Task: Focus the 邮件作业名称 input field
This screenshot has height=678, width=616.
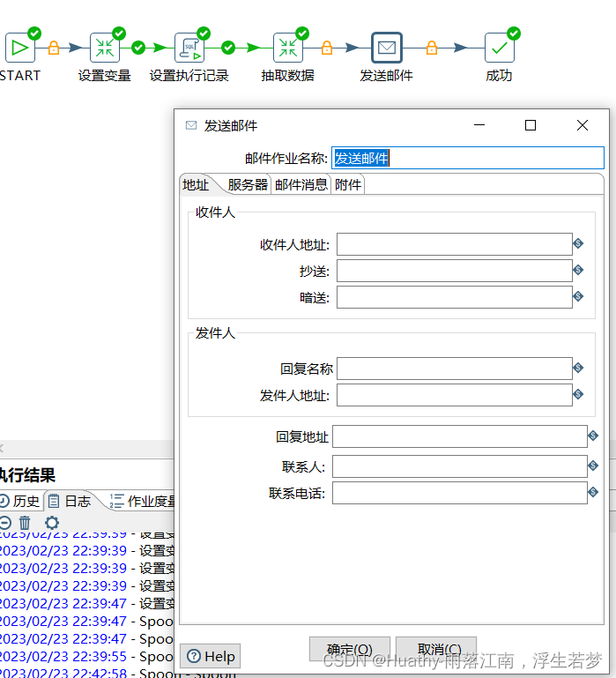Action: [x=468, y=158]
